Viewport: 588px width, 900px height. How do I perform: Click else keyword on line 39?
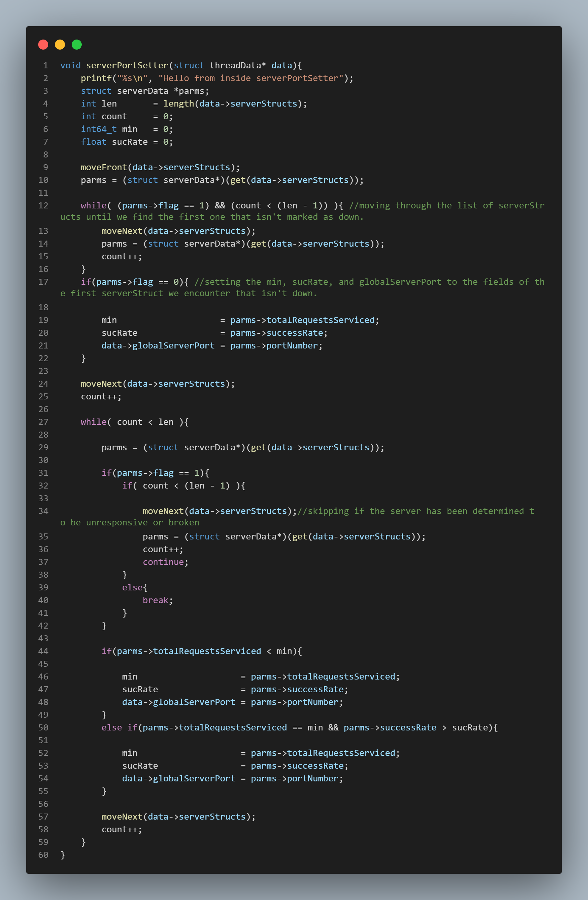pos(132,588)
